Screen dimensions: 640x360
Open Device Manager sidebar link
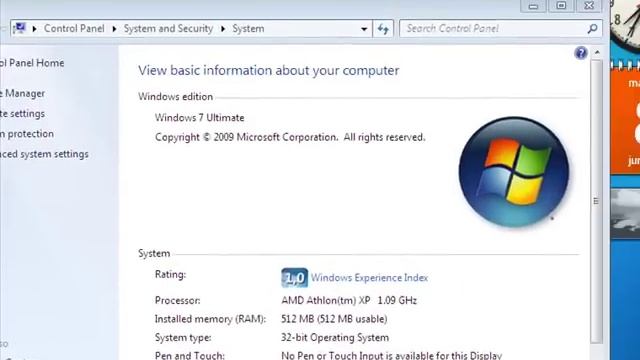tap(22, 93)
